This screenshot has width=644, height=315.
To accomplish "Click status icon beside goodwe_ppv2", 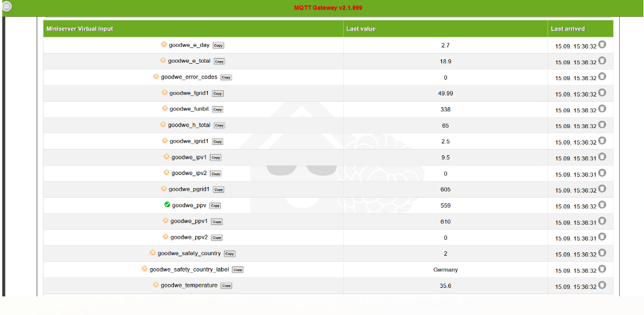I will coord(165,237).
